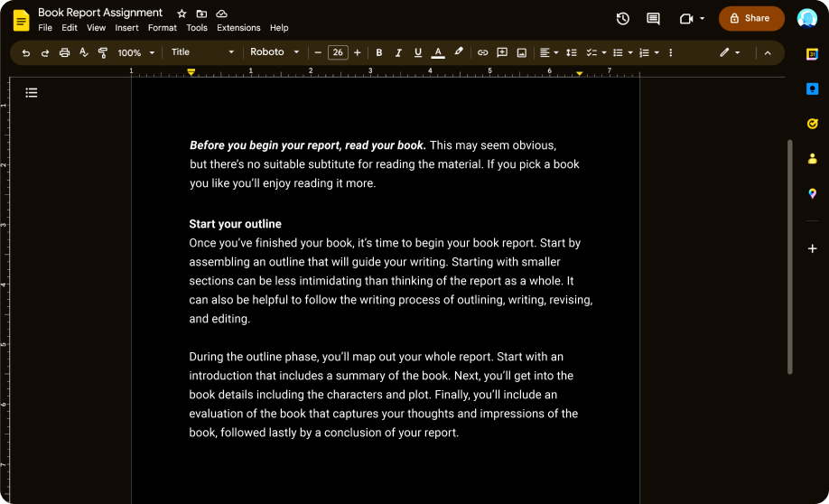Show the document outline panel
Viewport: 829px width, 504px height.
point(32,92)
